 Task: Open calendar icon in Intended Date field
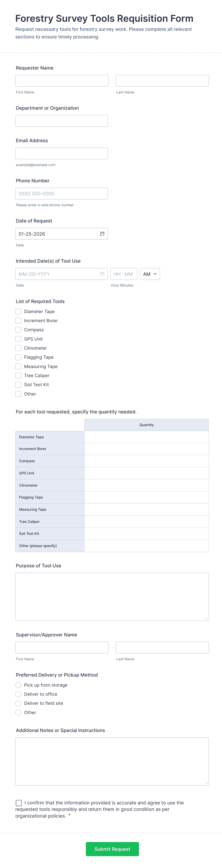pyautogui.click(x=102, y=274)
